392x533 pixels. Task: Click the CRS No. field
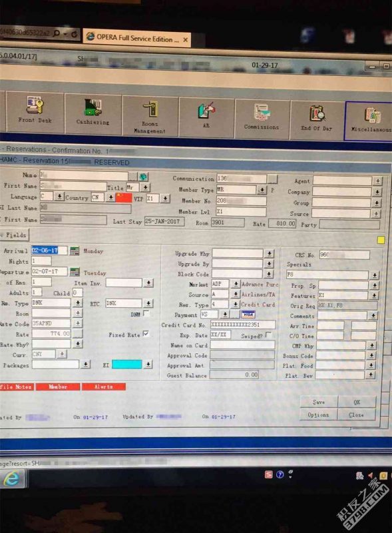coord(345,255)
